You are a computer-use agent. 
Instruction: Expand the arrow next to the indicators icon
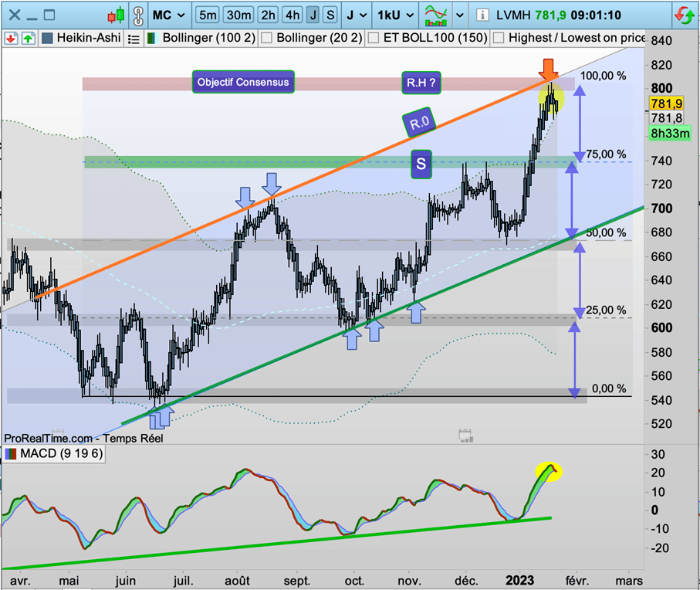point(460,15)
